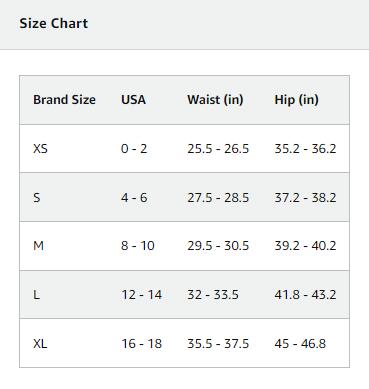369x389 pixels.
Task: Click USA size 0 - 2 cell
Action: [134, 148]
